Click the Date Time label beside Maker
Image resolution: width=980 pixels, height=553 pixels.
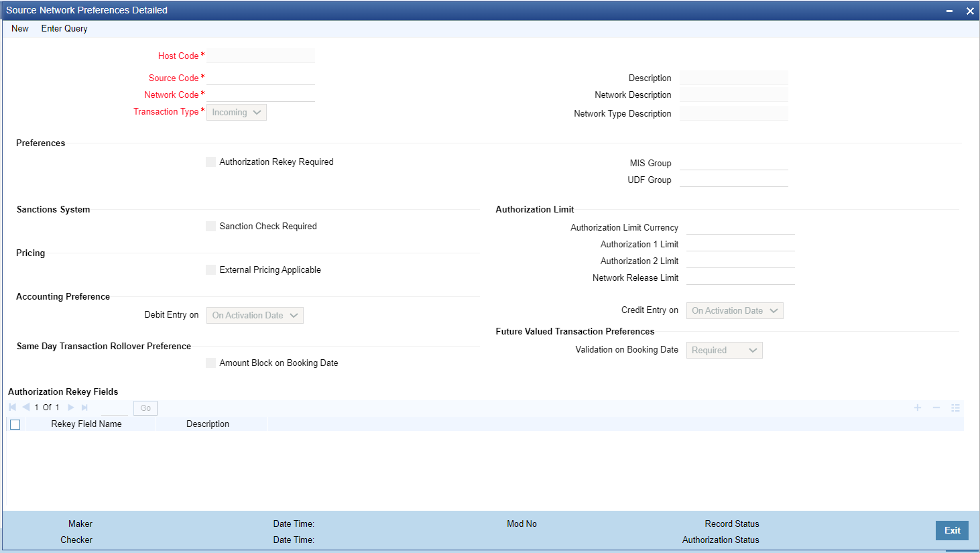[x=294, y=524]
